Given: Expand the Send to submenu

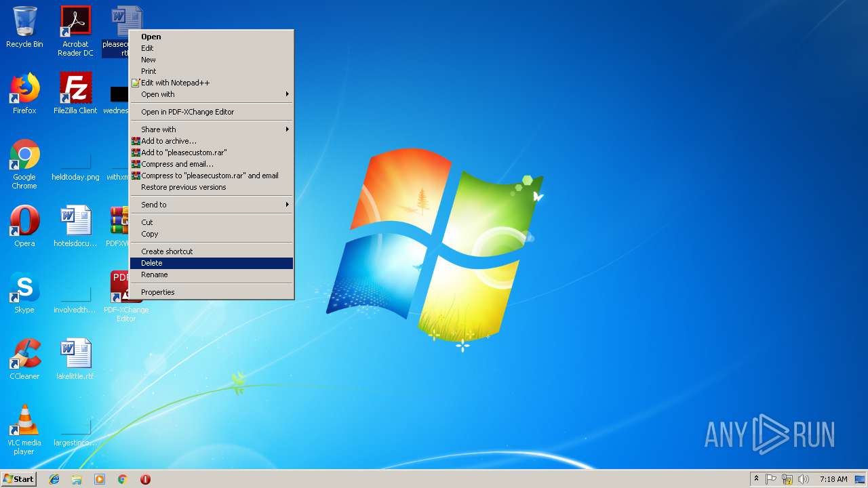Looking at the screenshot, I should coord(212,205).
